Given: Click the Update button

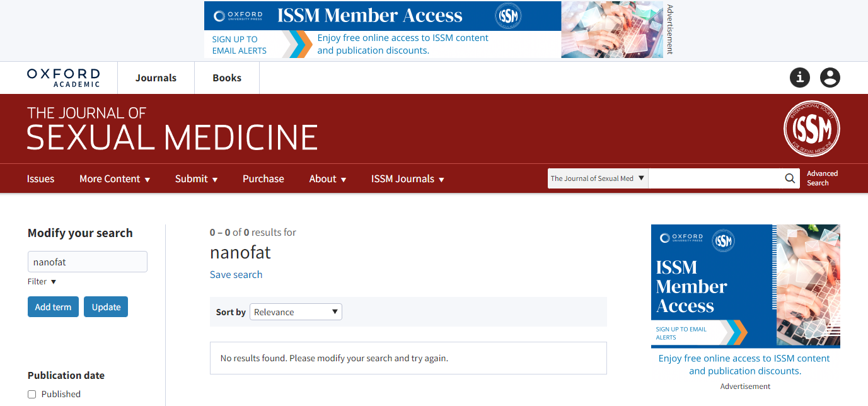Looking at the screenshot, I should tap(106, 307).
